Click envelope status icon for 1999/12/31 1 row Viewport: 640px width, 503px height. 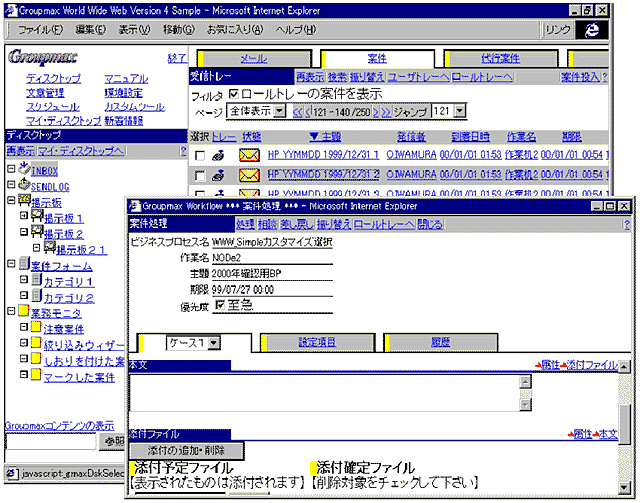[x=249, y=156]
